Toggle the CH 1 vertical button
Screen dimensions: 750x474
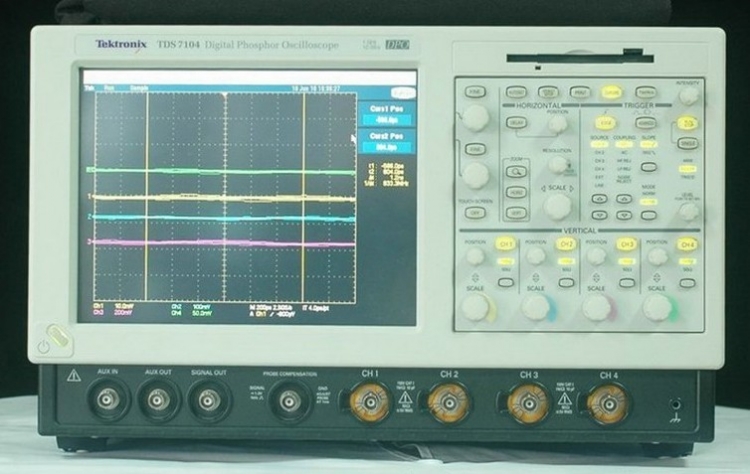(505, 244)
